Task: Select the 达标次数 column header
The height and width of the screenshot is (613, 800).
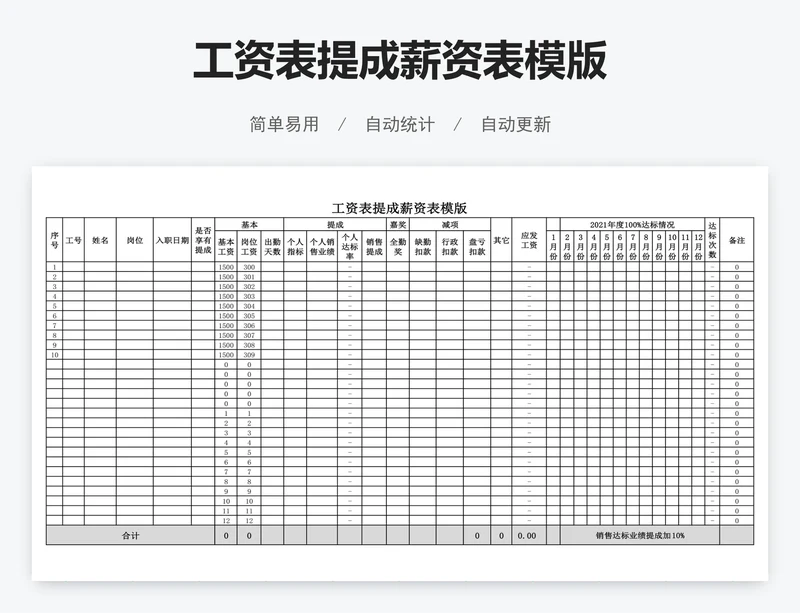Action: [x=712, y=240]
